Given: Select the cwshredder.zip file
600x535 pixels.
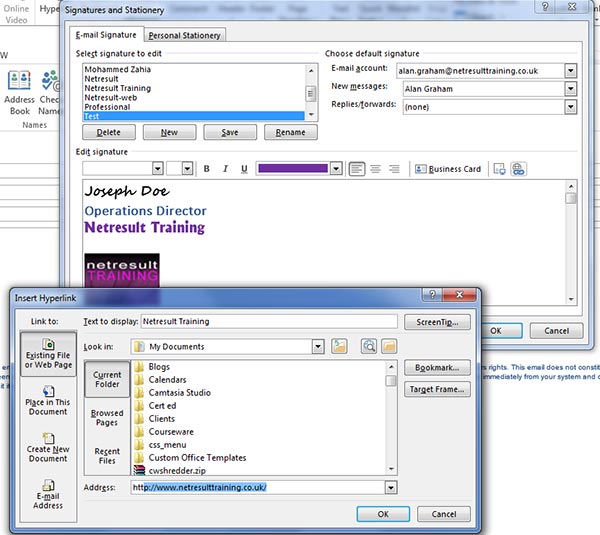Looking at the screenshot, I should tap(177, 470).
